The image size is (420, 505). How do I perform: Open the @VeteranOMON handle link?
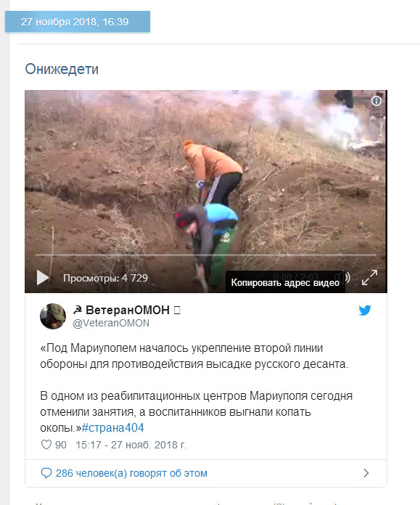pos(111,323)
